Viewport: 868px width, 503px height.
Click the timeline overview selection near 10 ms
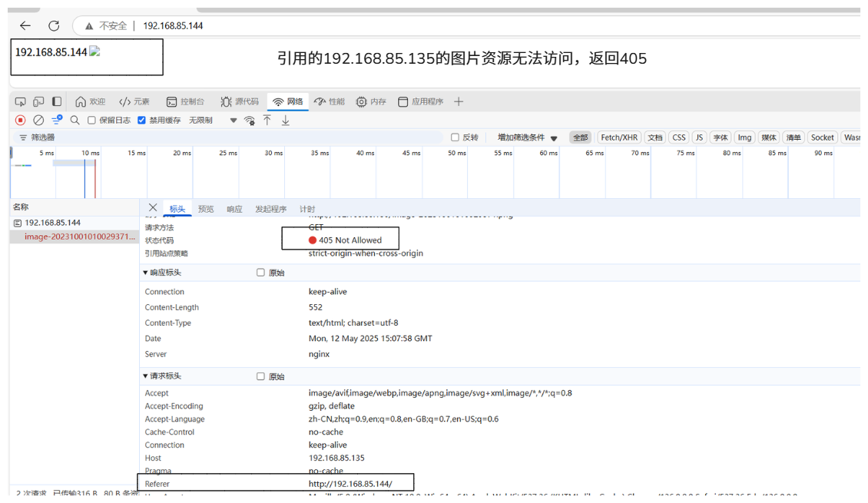click(x=75, y=163)
